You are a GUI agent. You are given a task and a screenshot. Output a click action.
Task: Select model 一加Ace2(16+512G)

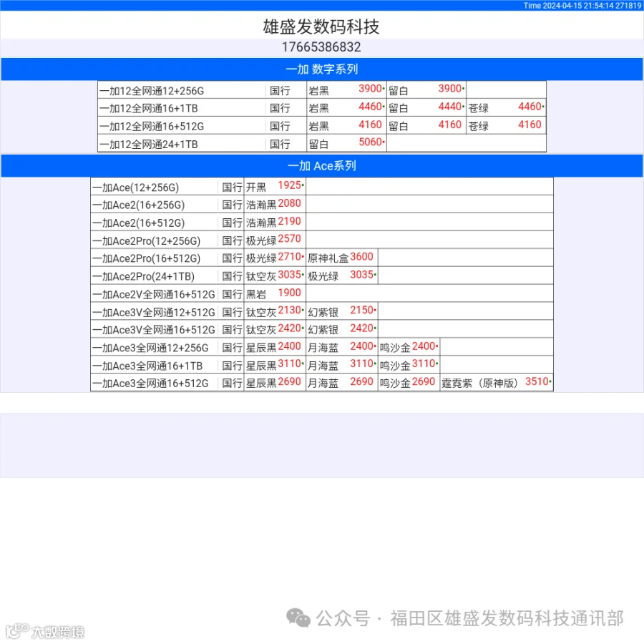tap(139, 223)
